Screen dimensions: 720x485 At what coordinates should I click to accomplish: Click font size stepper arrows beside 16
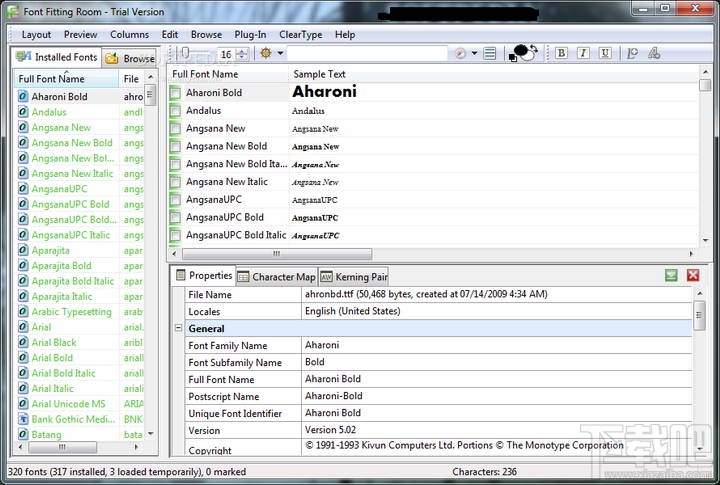(243, 54)
